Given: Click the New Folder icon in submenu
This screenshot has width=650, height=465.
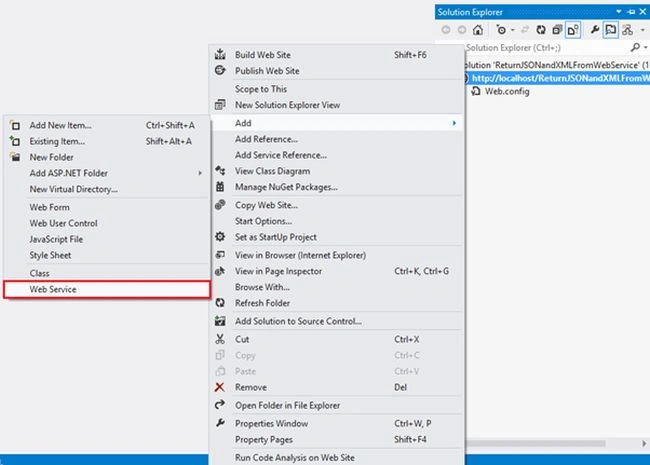Looking at the screenshot, I should point(15,157).
